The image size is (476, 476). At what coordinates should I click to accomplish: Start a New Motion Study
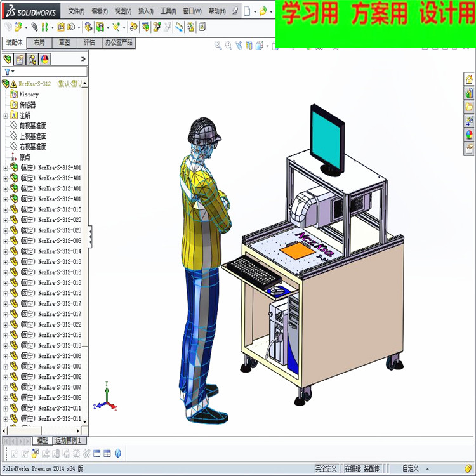(x=133, y=27)
